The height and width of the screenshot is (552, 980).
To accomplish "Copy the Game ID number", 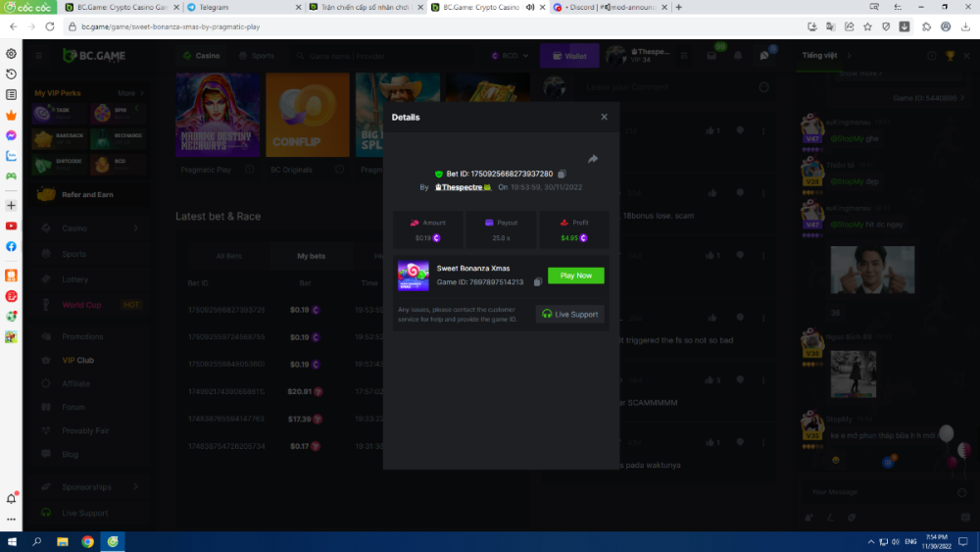I will click(538, 282).
